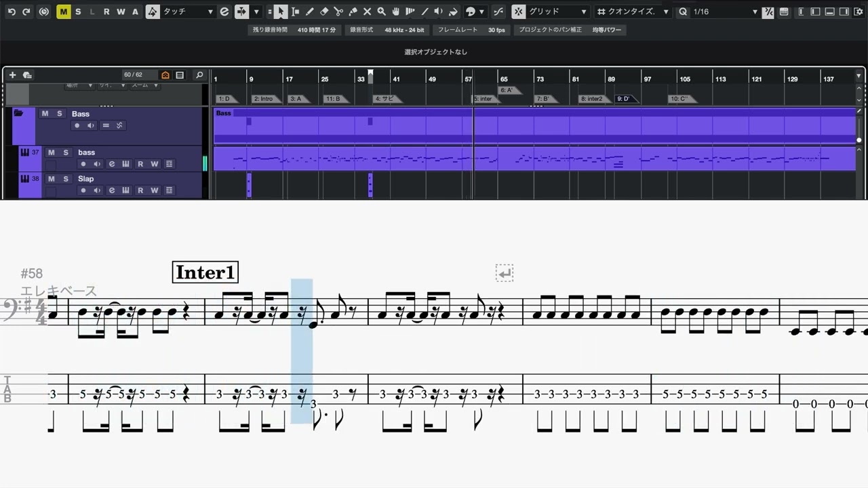The height and width of the screenshot is (488, 868).
Task: Toggle global Solo state S button
Action: [x=78, y=12]
